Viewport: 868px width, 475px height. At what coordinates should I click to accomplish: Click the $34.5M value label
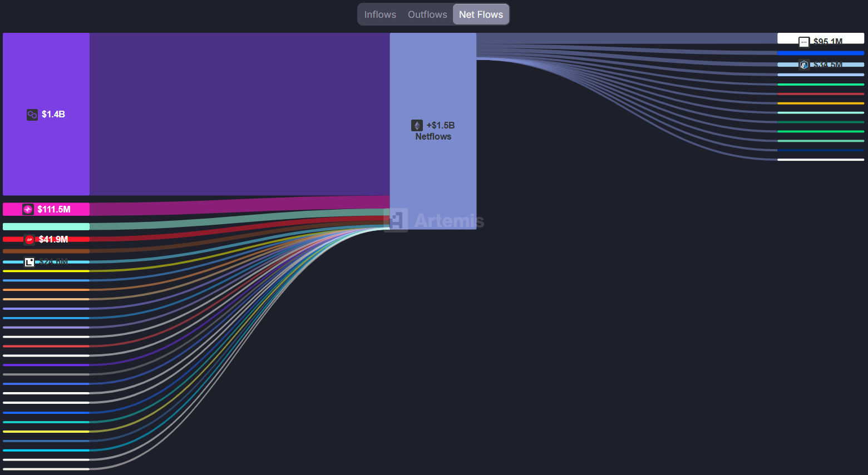coord(827,65)
